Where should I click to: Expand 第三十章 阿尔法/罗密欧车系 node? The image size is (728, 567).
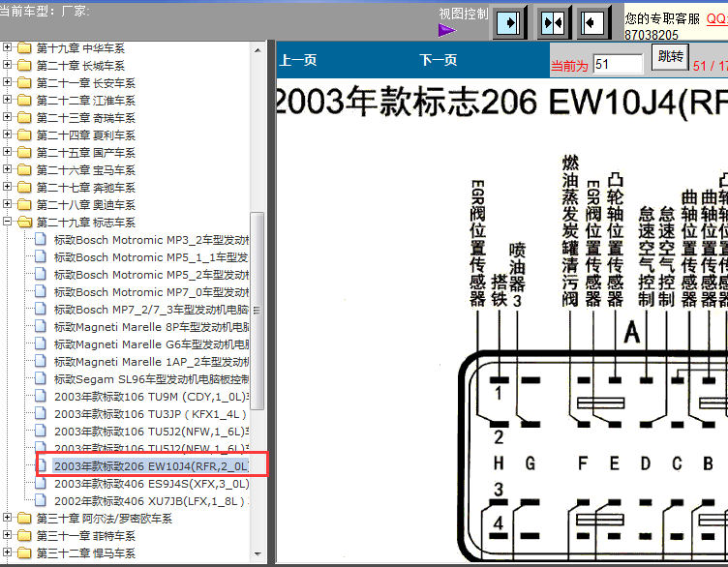pyautogui.click(x=7, y=517)
